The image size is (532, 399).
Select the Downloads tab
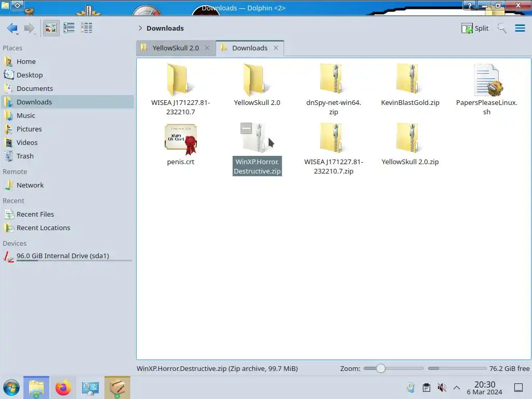pyautogui.click(x=250, y=48)
